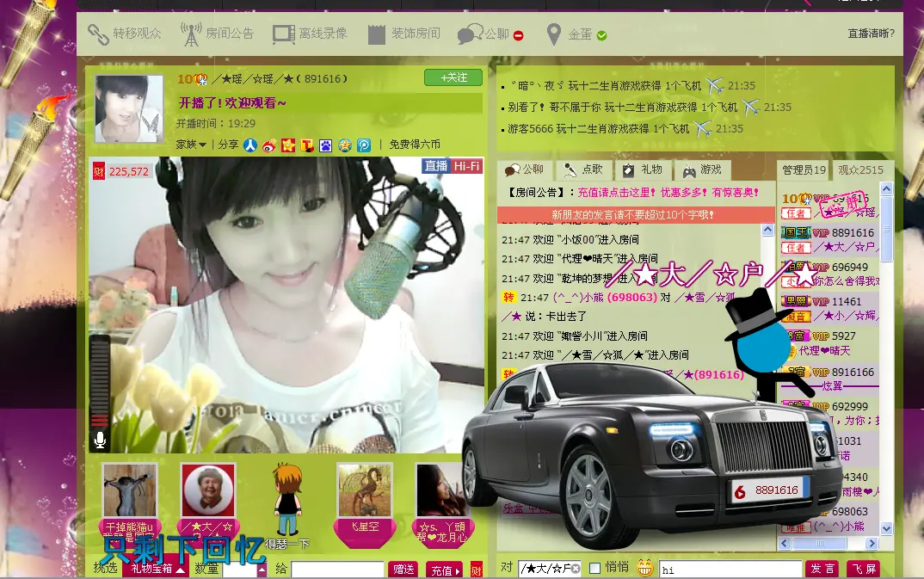Expand the 家族 dropdown

click(x=191, y=145)
